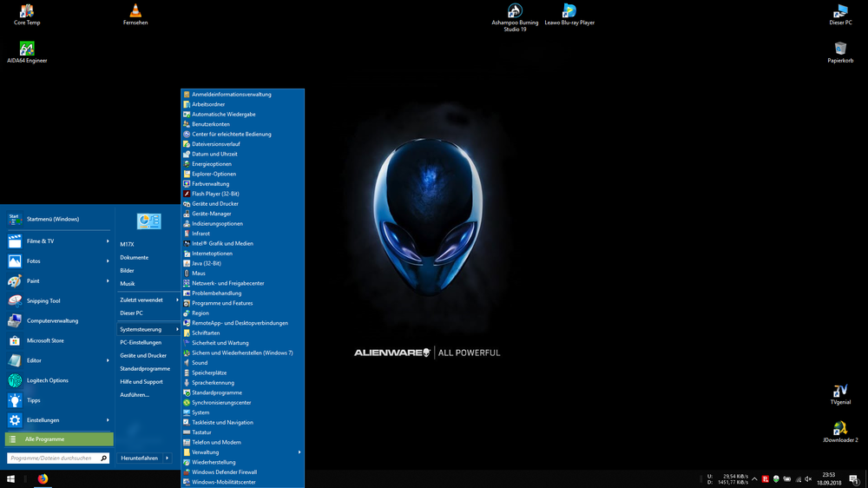
Task: Open the JDownloader 2 desktop icon
Action: 839,429
